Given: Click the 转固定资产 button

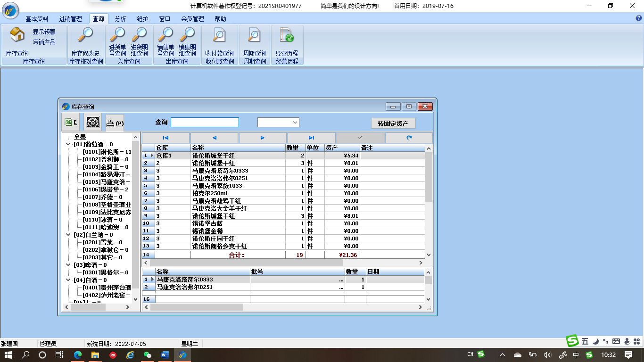Looking at the screenshot, I should click(393, 123).
